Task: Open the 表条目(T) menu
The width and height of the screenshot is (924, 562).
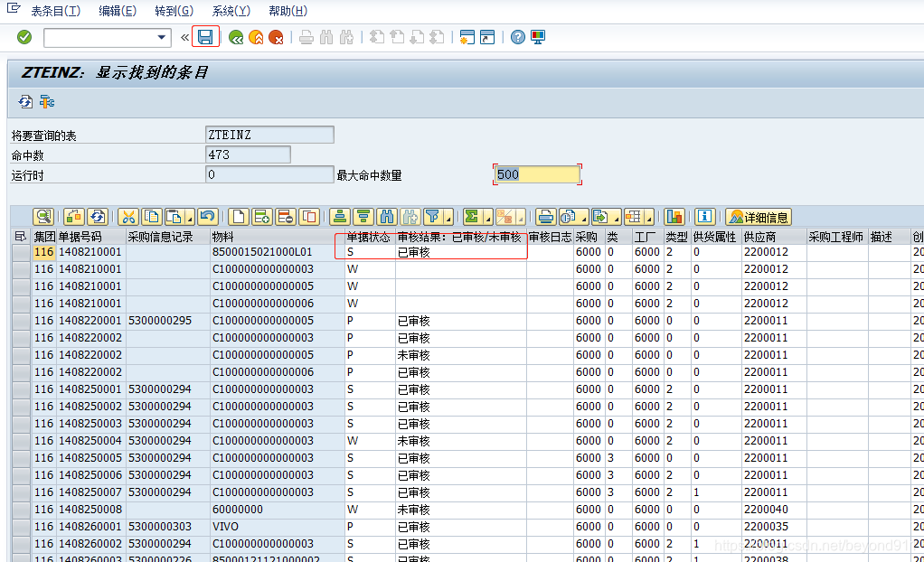Action: coord(56,11)
